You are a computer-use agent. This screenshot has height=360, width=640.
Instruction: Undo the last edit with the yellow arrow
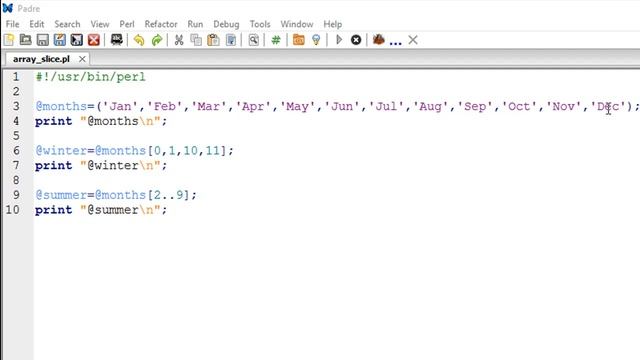click(139, 40)
